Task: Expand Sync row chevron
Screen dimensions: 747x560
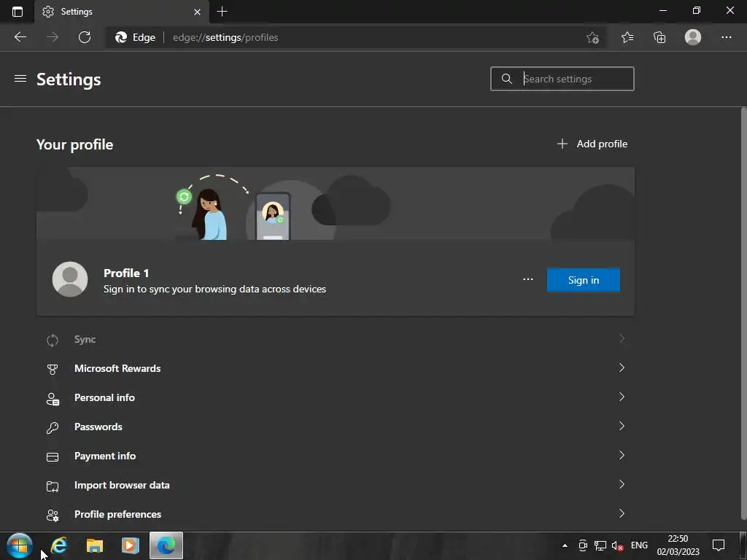Action: tap(622, 338)
